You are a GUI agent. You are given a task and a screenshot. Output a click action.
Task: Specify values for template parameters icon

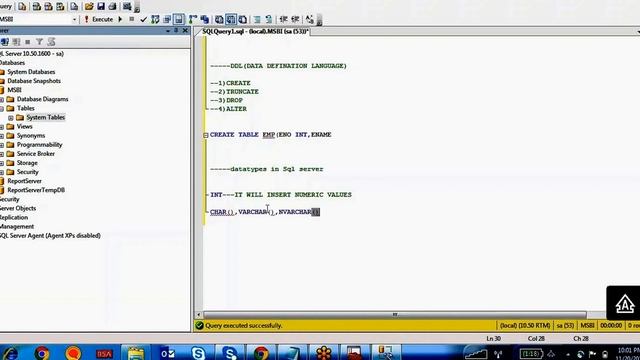(310, 19)
